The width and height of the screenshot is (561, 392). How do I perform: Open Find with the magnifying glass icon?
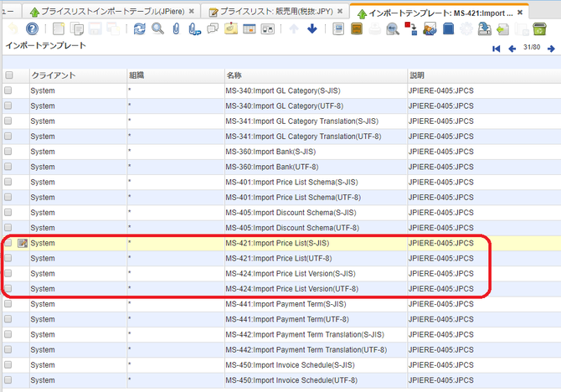(157, 28)
